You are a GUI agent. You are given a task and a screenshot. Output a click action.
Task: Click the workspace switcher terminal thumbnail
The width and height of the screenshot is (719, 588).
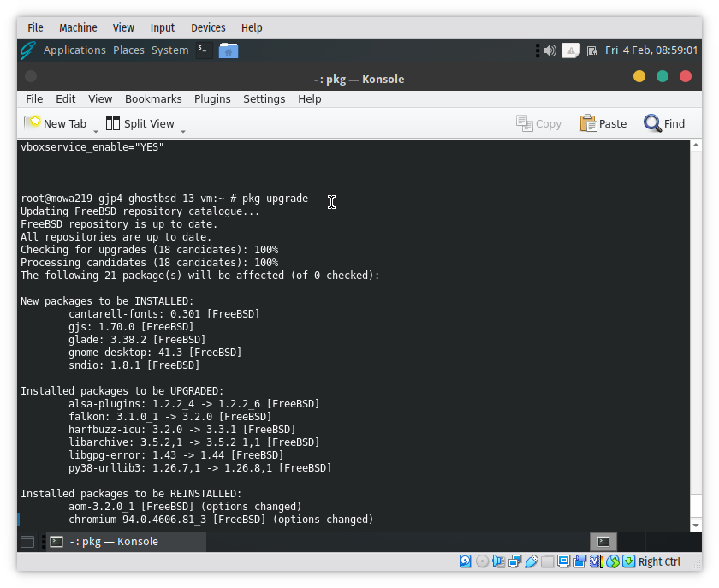(x=603, y=541)
